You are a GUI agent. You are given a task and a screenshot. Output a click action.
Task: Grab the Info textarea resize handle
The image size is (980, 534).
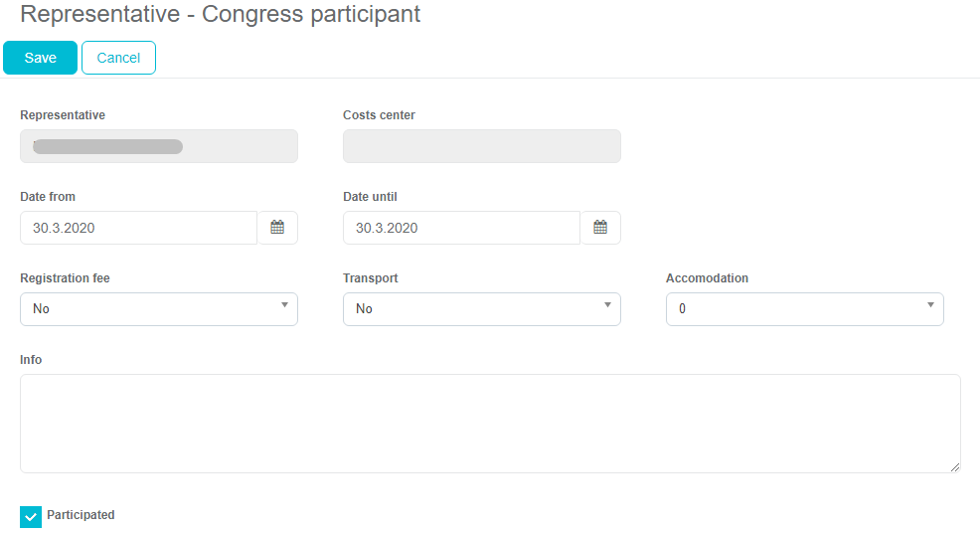coord(955,467)
